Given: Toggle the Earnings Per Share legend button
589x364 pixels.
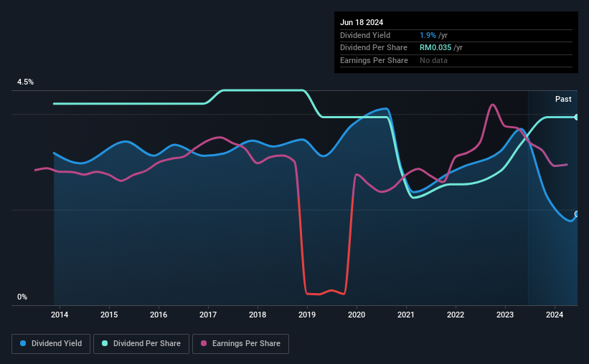Looking at the screenshot, I should (240, 344).
